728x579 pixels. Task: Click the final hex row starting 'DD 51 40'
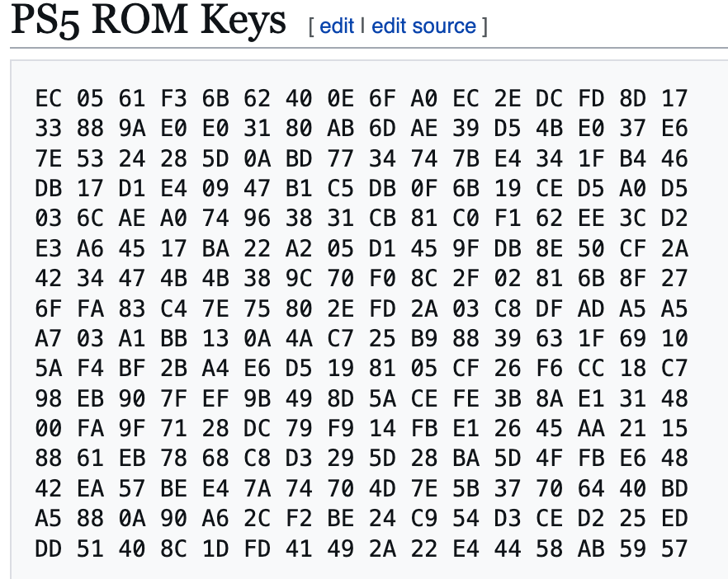coord(361,548)
